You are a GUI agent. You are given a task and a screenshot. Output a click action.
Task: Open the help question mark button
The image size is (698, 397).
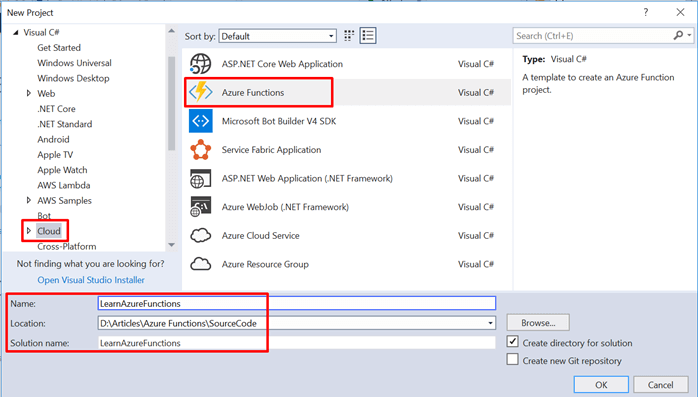click(645, 12)
